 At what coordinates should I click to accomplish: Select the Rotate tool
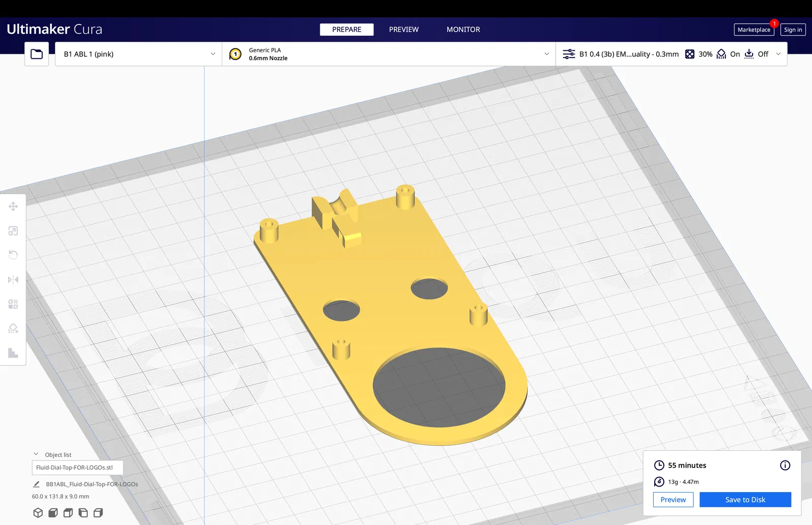13,255
